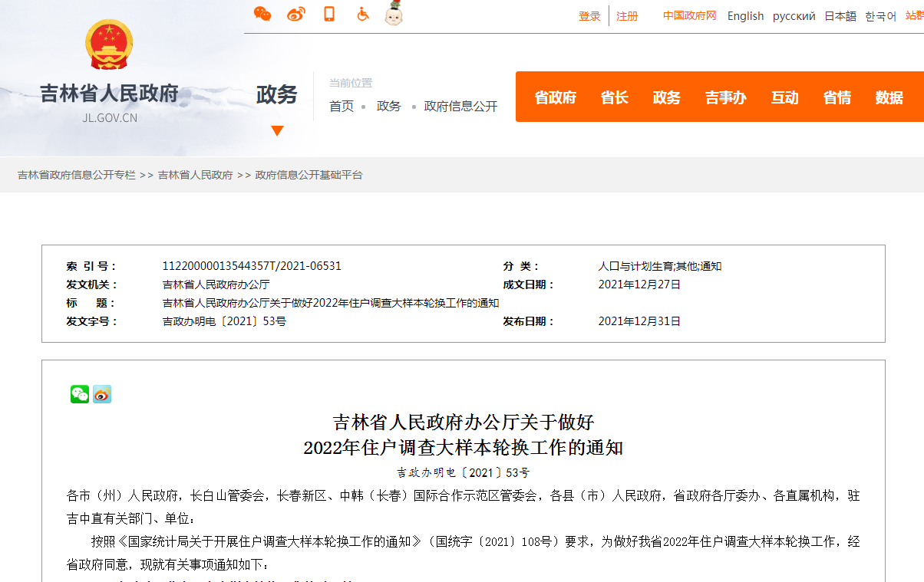The image size is (924, 582).
Task: Click the Weibo icon in top toolbar
Action: (x=295, y=14)
